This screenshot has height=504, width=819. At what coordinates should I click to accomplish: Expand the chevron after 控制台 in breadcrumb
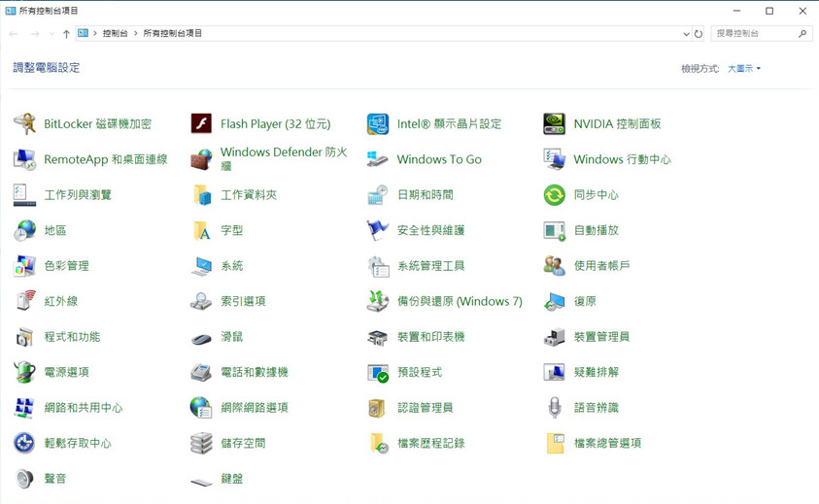click(x=135, y=34)
